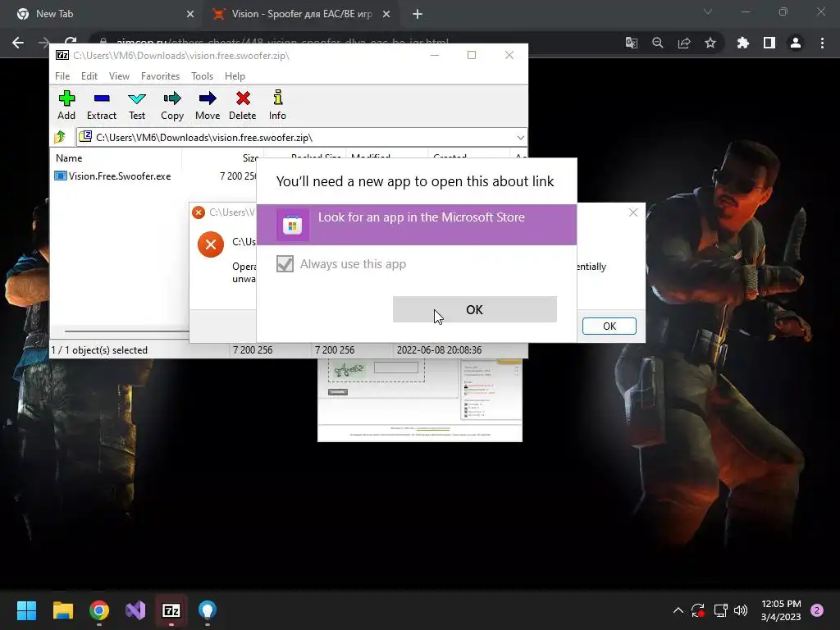Image resolution: width=840 pixels, height=630 pixels.
Task: Close the New Tab browser tab
Action: pyautogui.click(x=189, y=15)
